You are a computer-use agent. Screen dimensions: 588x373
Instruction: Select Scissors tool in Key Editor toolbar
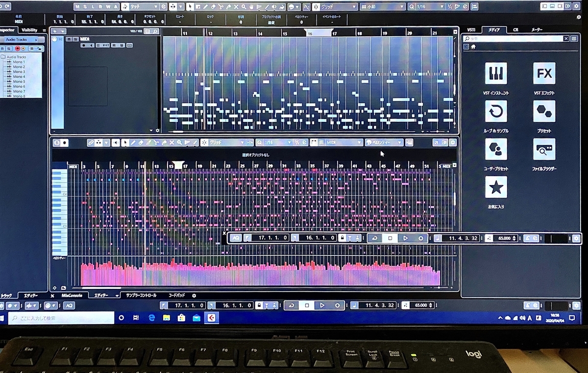pos(156,142)
